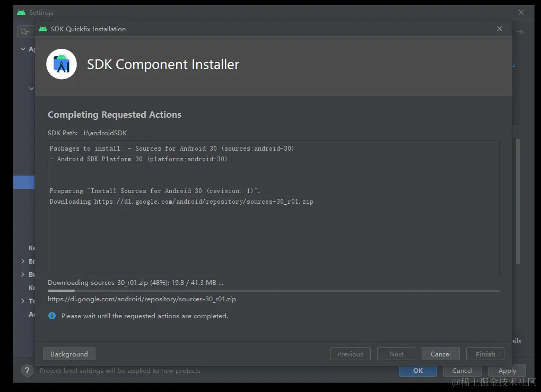Click 'Downloading sources-30_r01.zip (48%)' status text
This screenshot has width=541, height=392.
coord(136,283)
